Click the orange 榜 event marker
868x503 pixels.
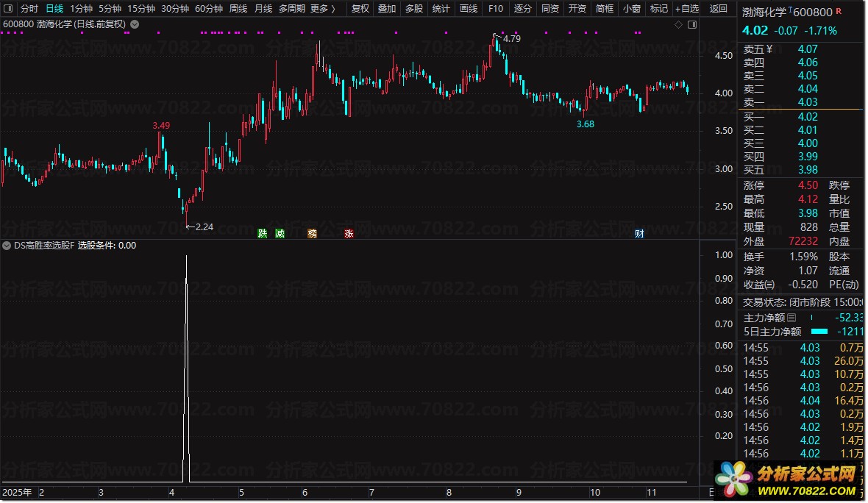(312, 234)
